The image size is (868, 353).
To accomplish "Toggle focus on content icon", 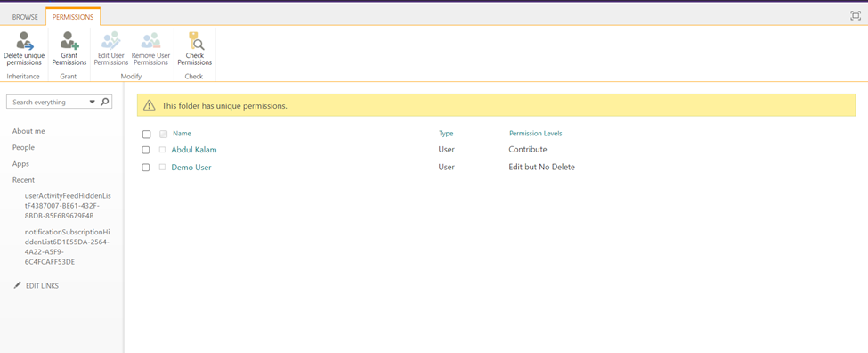I will point(856,16).
